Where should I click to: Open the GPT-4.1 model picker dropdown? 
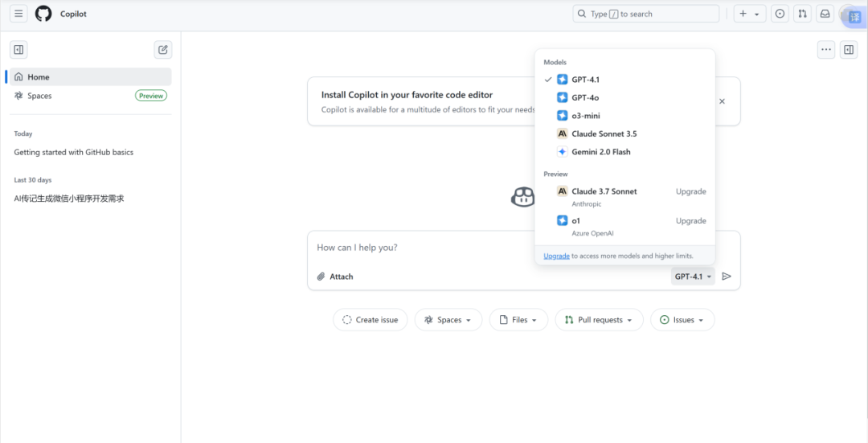point(693,277)
